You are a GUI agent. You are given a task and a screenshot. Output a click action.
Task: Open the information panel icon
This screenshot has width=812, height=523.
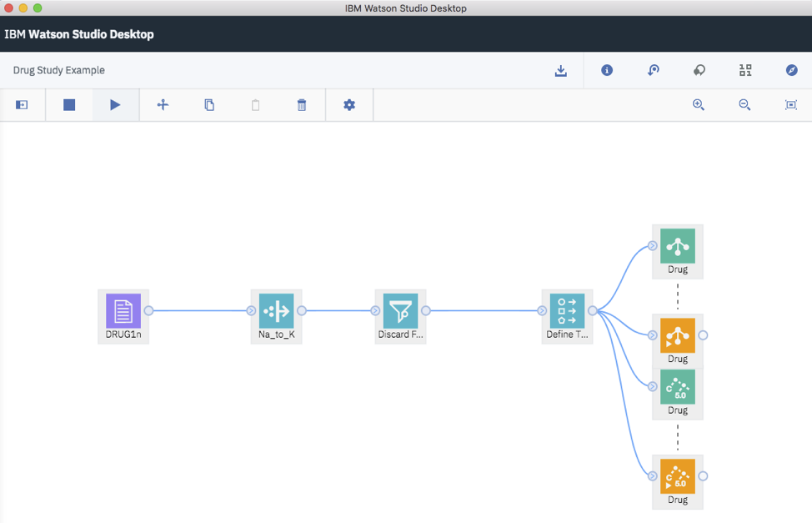[607, 70]
